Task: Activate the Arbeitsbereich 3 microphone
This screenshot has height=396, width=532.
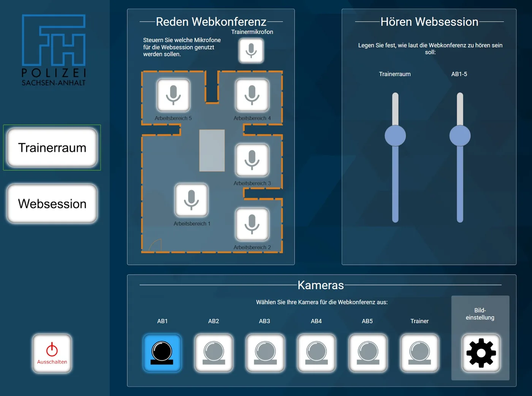Action: [252, 160]
